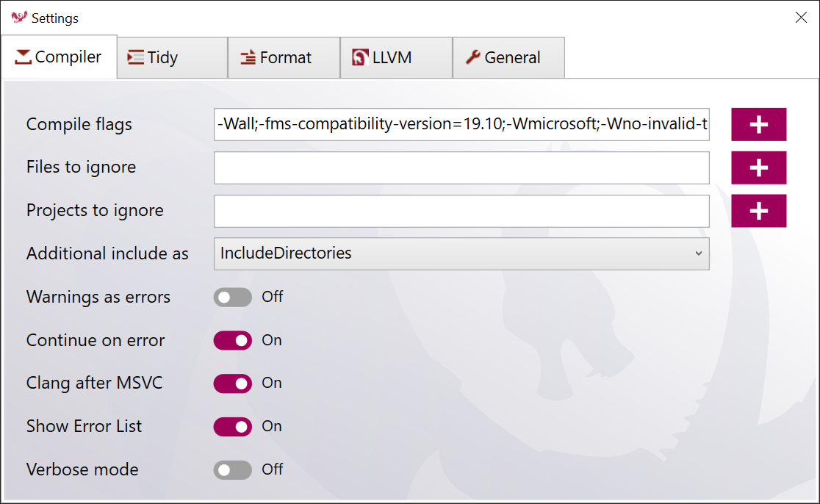
Task: Click the General wrench icon
Action: pos(474,57)
